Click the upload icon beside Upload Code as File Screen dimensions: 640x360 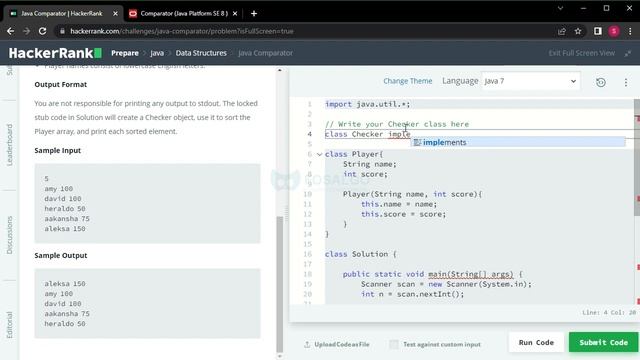307,344
